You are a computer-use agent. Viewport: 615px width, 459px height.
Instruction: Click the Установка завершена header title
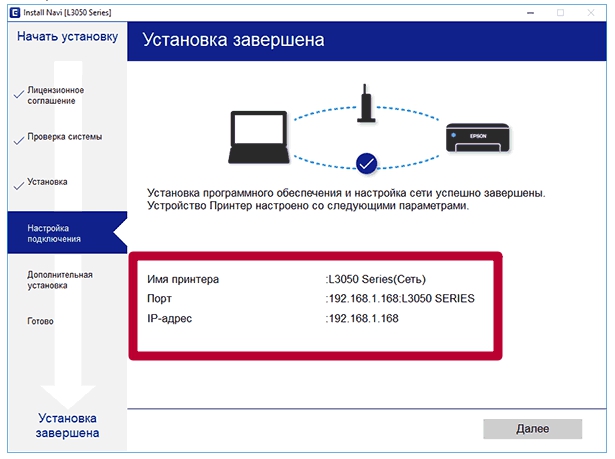coord(233,40)
